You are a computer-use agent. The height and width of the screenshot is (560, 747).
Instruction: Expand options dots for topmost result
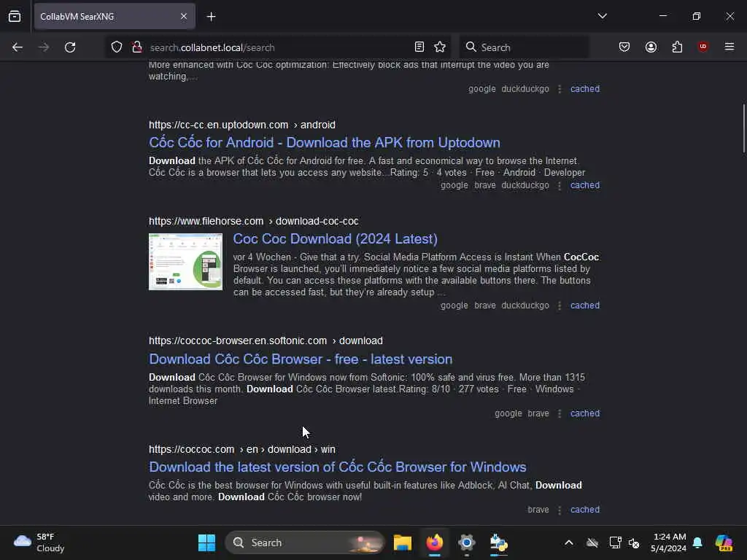560,89
